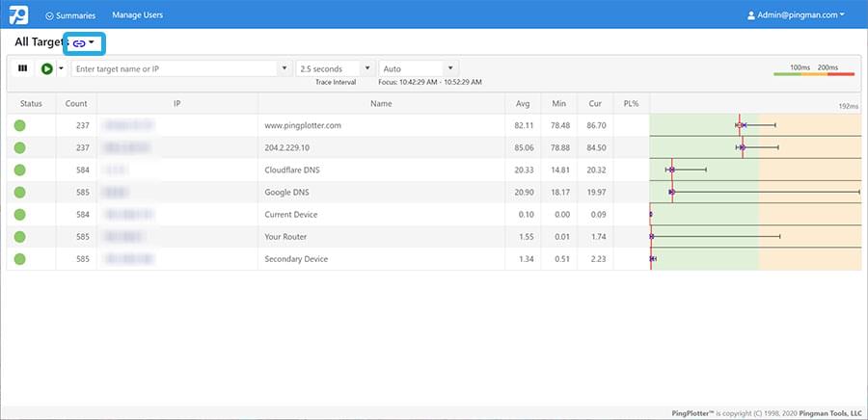
Task: Expand the start trace options arrow
Action: click(x=62, y=69)
